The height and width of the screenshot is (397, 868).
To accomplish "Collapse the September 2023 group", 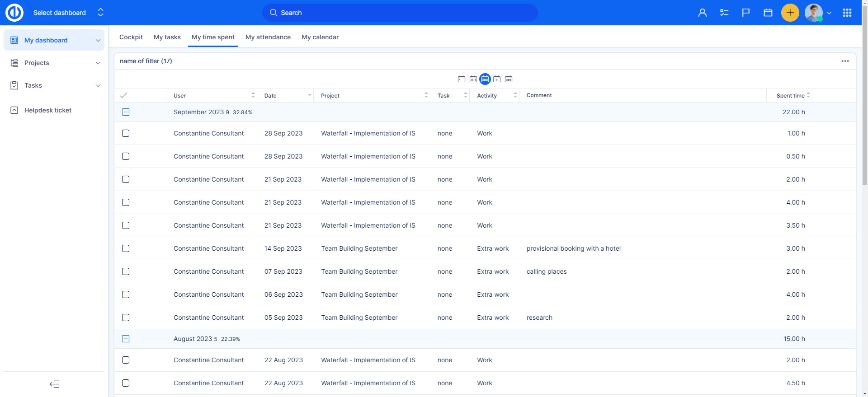I will pos(126,112).
